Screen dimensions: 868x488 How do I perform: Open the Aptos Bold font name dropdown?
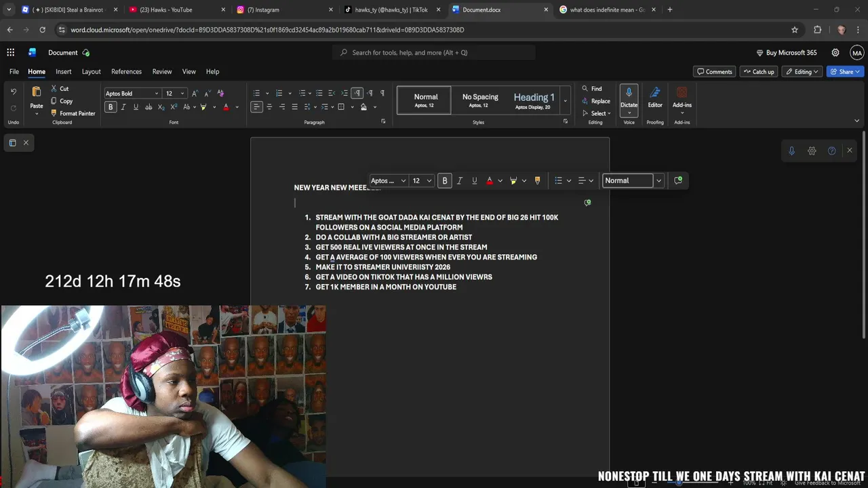pos(157,94)
